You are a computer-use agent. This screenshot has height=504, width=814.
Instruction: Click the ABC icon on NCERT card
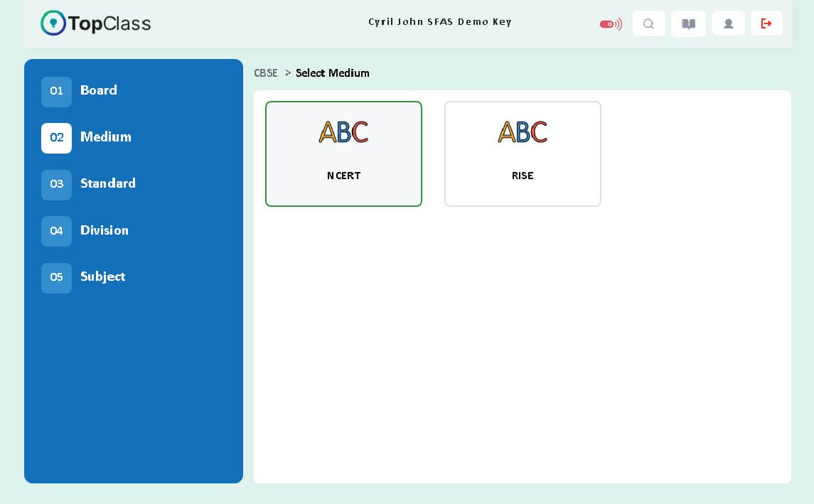[x=343, y=132]
